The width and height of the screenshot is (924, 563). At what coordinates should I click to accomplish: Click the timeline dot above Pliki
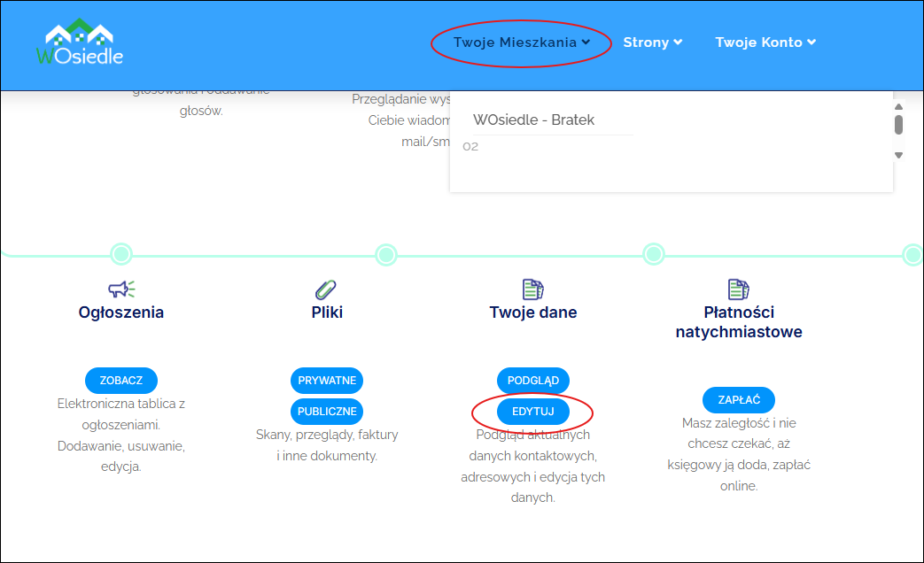[385, 255]
